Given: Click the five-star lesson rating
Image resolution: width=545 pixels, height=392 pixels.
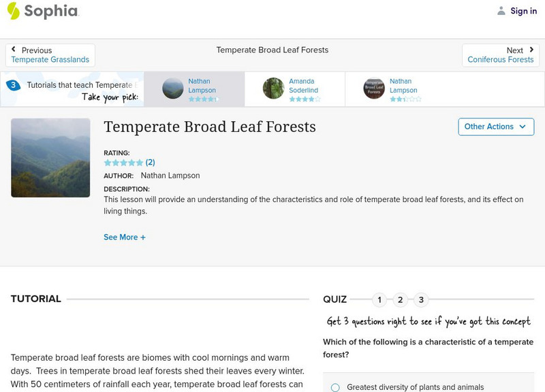Looking at the screenshot, I should click(x=123, y=163).
